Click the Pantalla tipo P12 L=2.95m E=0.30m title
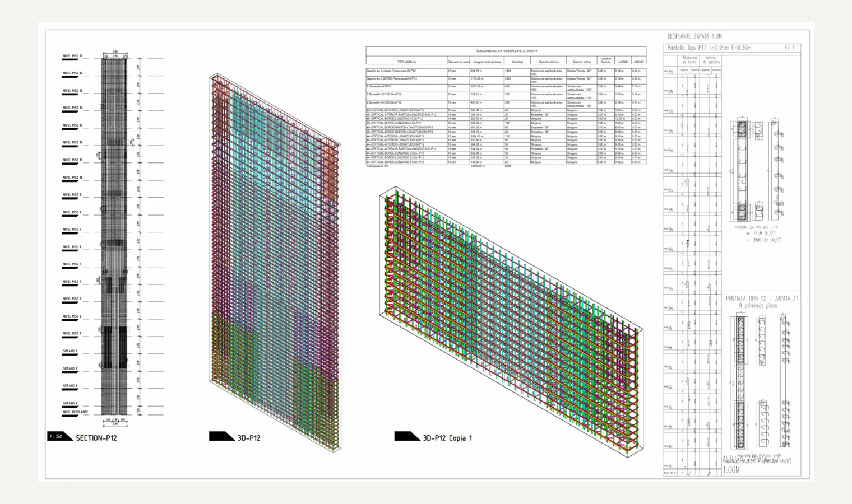This screenshot has height=504, width=852. 709,48
